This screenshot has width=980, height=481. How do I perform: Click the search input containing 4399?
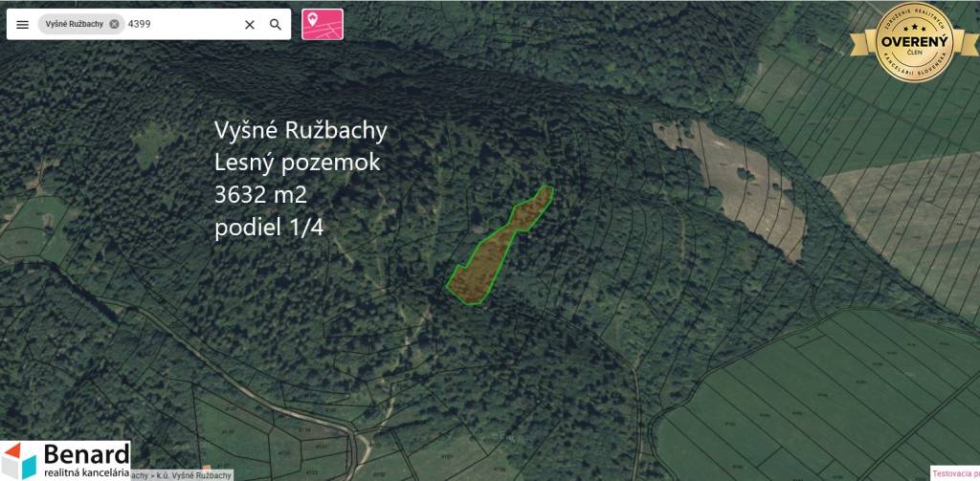click(x=182, y=25)
